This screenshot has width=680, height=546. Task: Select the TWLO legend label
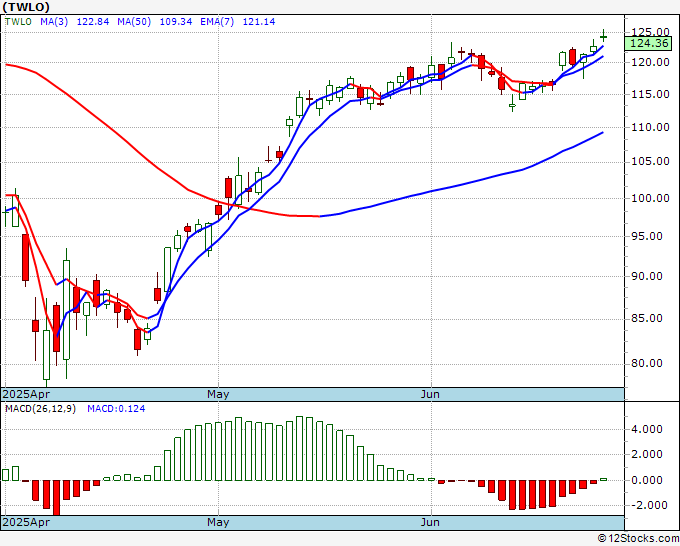18,22
